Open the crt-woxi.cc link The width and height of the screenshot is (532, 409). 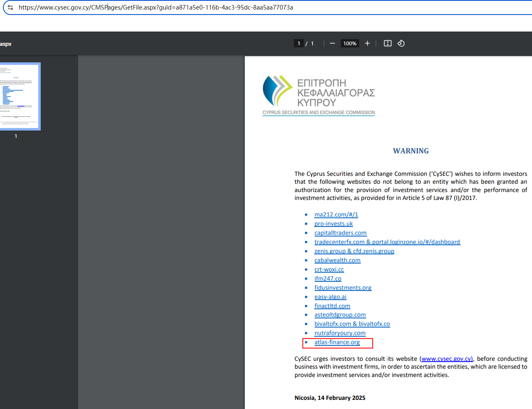coord(329,269)
